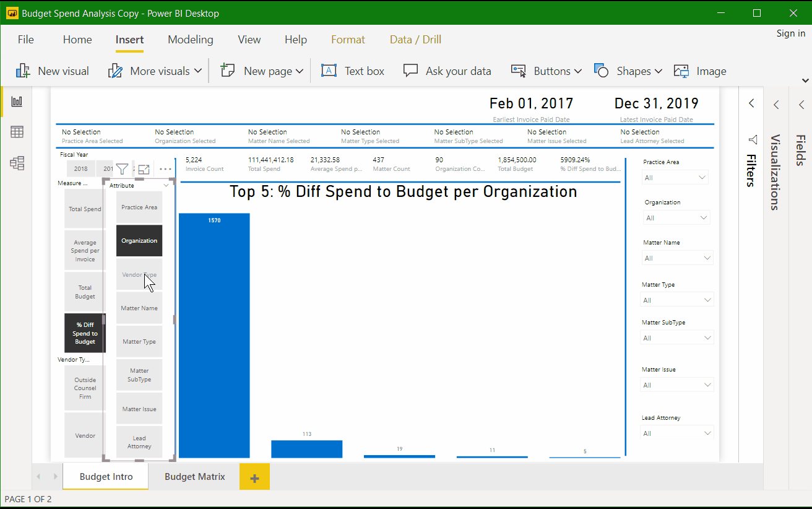Screen dimensions: 812x509
Task: Open the Data view icon
Action: click(x=17, y=132)
